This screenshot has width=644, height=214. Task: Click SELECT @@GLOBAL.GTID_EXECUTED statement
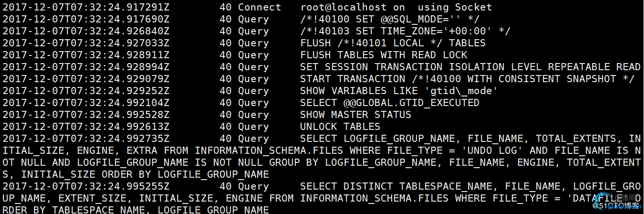(x=390, y=103)
